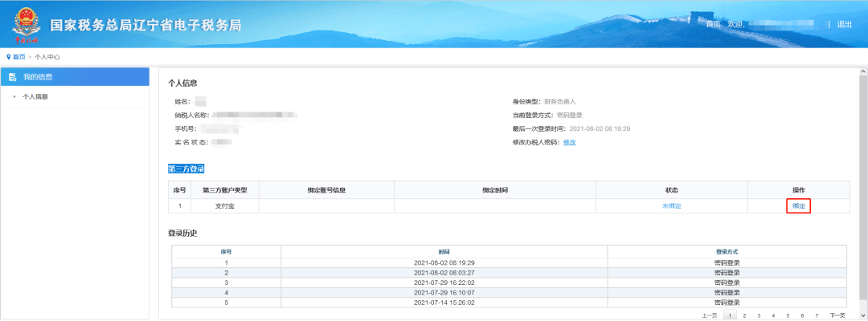The width and height of the screenshot is (868, 321).
Task: Click the 第三方账户类型 column header
Action: coord(225,190)
